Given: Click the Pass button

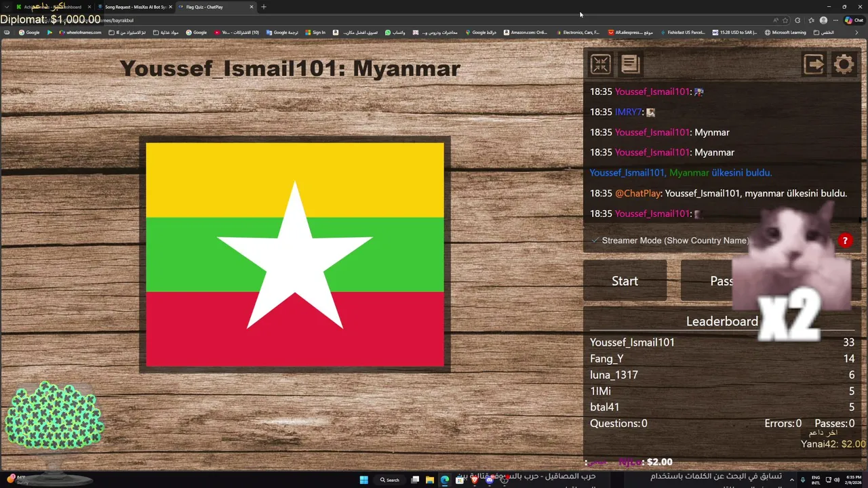Looking at the screenshot, I should click(x=722, y=281).
